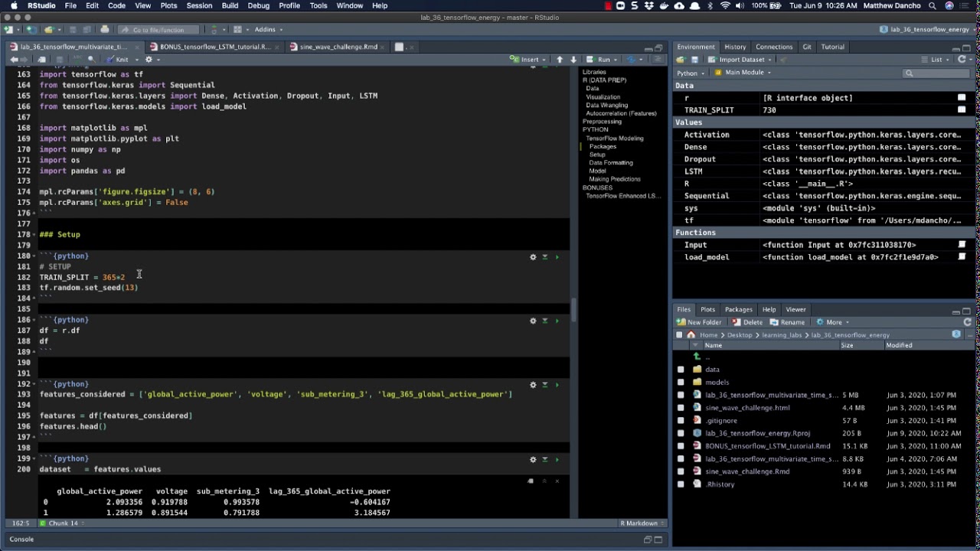Clear environment broom icon

[x=783, y=60]
